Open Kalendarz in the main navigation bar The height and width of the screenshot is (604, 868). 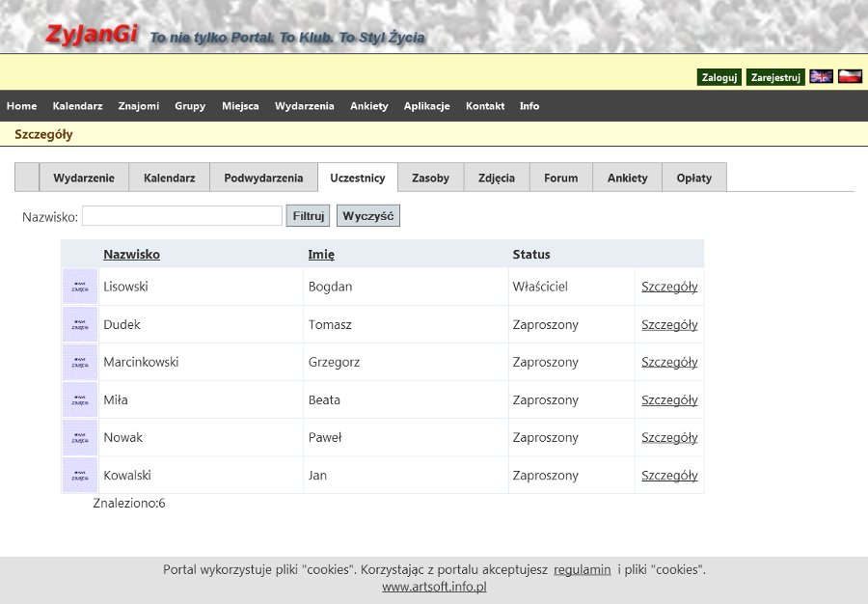click(x=77, y=106)
